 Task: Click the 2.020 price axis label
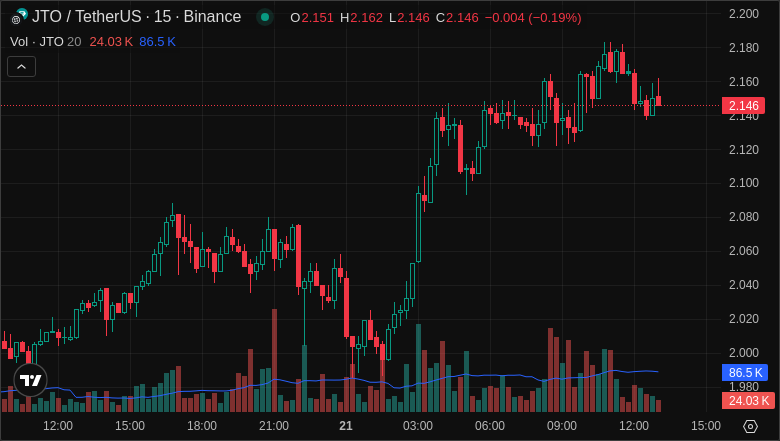coord(744,319)
